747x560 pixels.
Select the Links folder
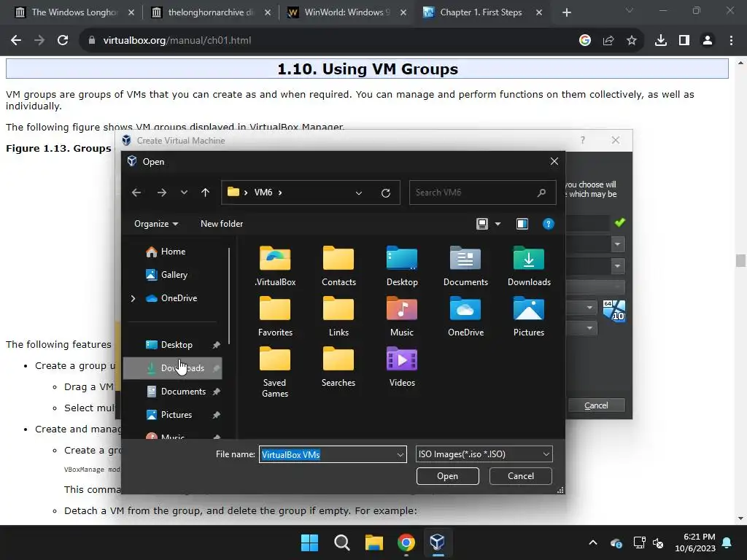pos(338,316)
